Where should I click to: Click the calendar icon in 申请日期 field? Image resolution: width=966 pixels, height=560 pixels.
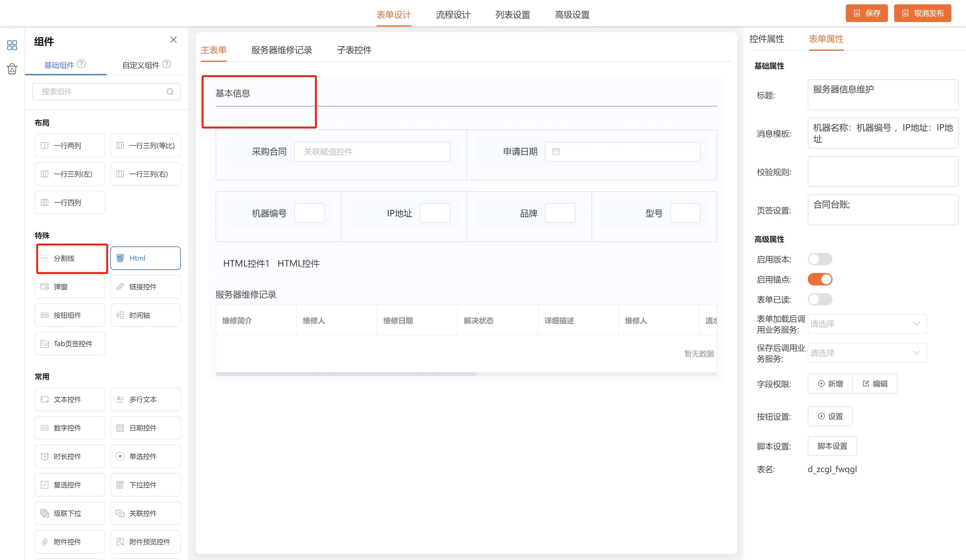tap(556, 152)
